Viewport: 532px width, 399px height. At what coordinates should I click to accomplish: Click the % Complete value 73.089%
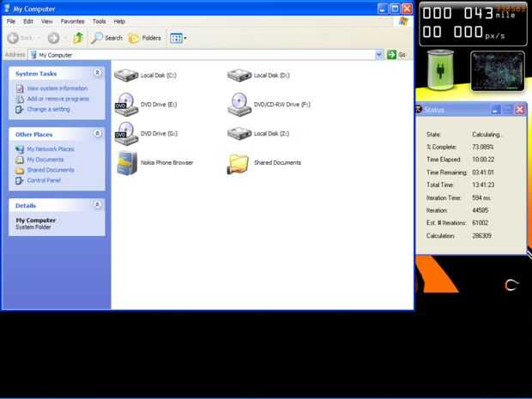pos(483,147)
